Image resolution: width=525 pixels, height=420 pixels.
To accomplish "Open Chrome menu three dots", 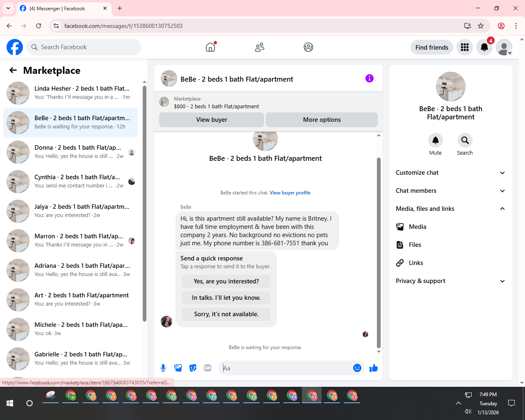I will tap(516, 26).
